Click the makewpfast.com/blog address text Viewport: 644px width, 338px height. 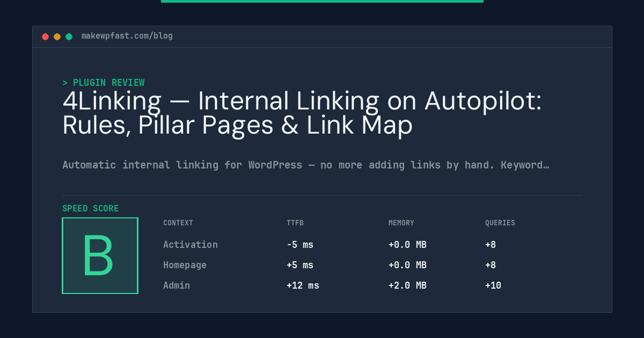point(127,36)
